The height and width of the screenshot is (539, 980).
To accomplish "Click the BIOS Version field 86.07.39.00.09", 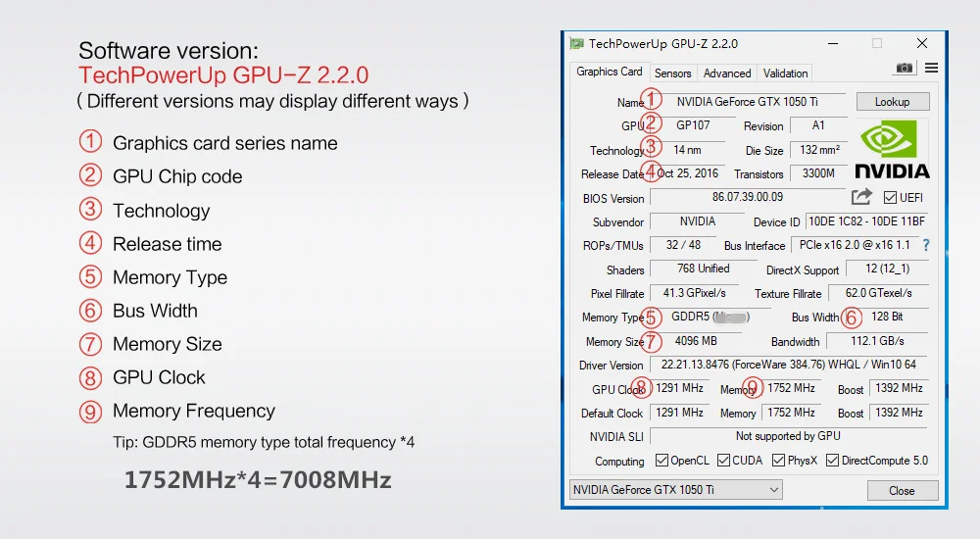I will [x=748, y=197].
